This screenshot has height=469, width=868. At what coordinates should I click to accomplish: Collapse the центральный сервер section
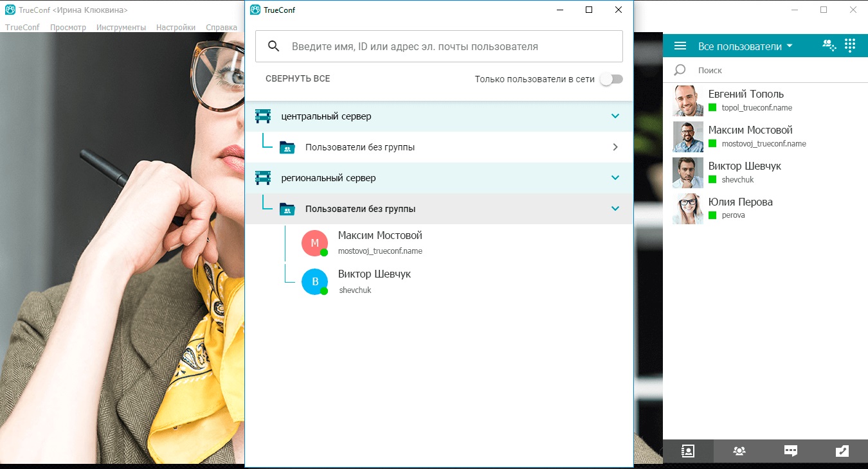click(615, 116)
